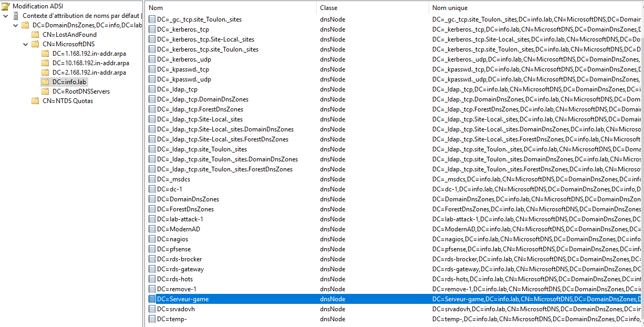Viewport: 644px width, 327px height.
Task: Select DC=10.168.192.in-addr.arpa in the tree
Action: (91, 63)
